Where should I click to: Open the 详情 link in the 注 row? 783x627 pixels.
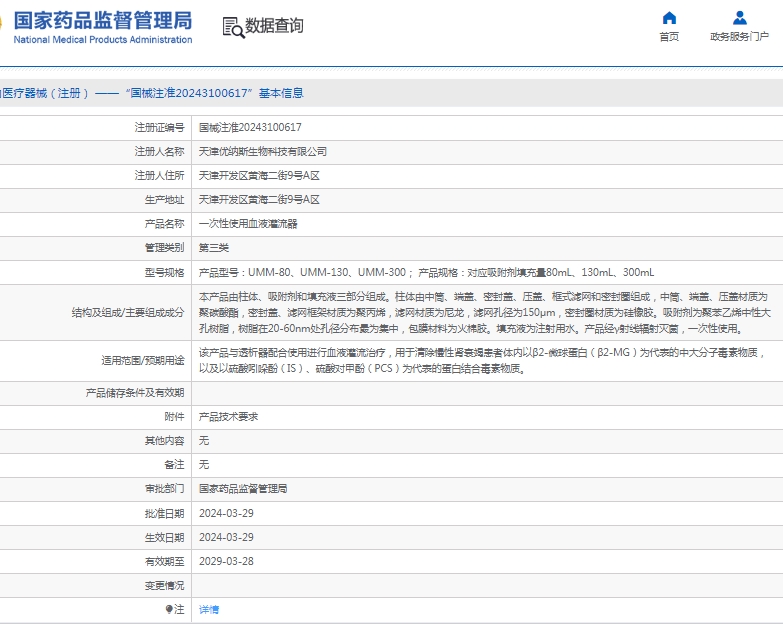click(209, 610)
